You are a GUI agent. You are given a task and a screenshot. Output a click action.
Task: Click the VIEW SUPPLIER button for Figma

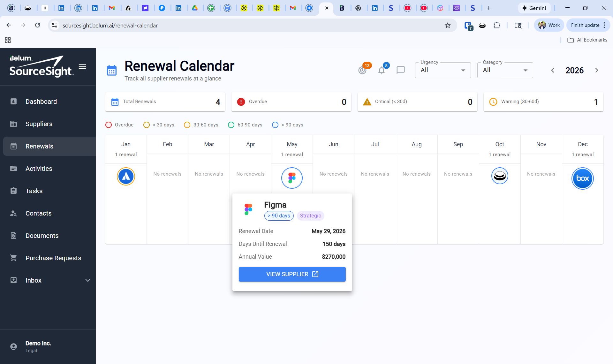pyautogui.click(x=292, y=274)
